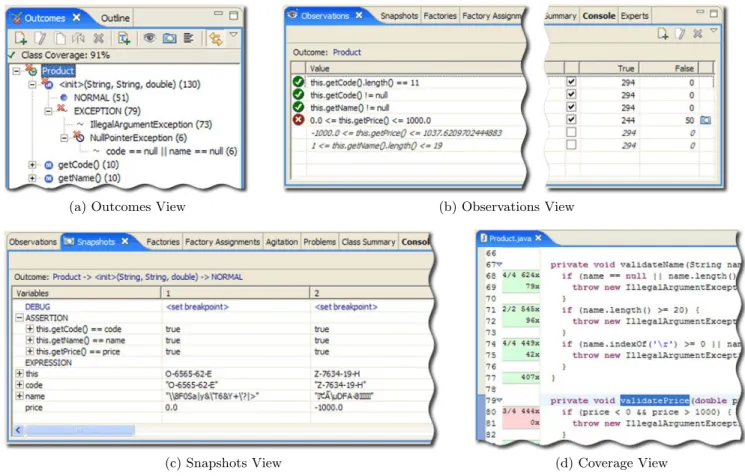The height and width of the screenshot is (476, 745).
Task: Check the box for 1 <= this.getName().length() row
Action: coord(571,144)
